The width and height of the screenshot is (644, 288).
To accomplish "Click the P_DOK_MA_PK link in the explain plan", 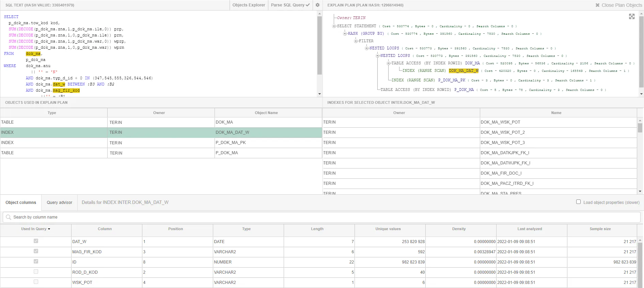I will click(452, 80).
